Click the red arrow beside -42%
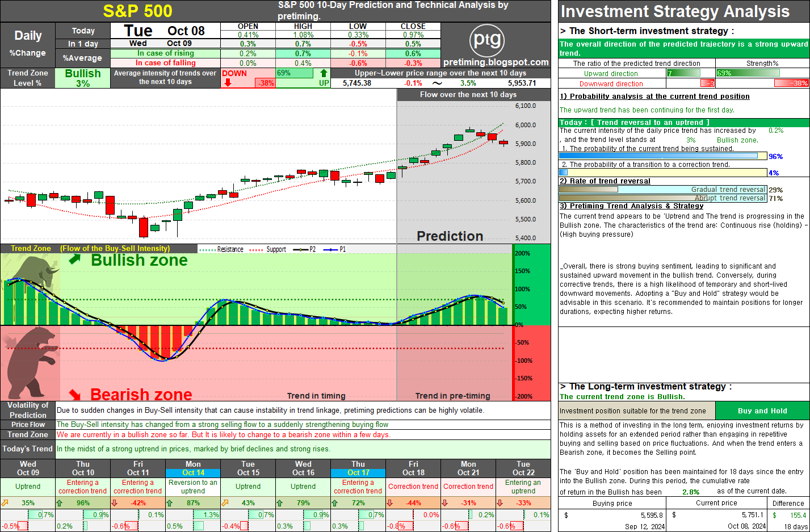 (115, 503)
